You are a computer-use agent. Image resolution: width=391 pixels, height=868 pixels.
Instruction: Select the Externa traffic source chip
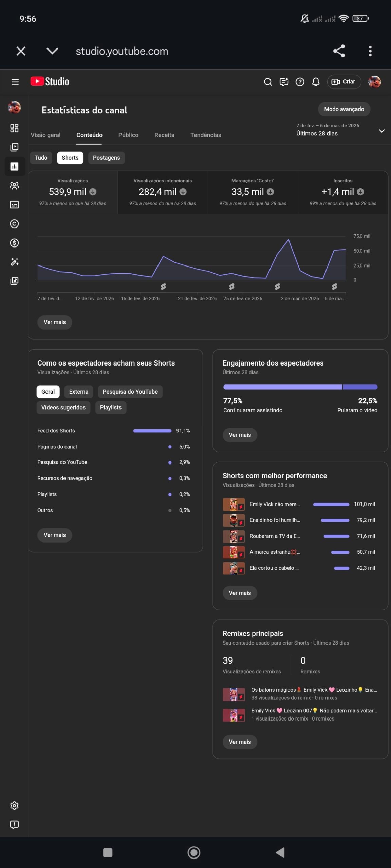78,392
